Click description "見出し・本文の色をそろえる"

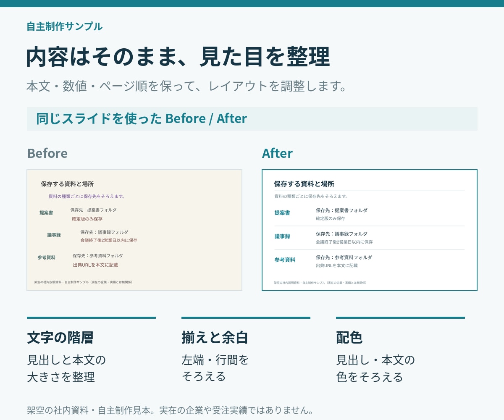point(375,368)
